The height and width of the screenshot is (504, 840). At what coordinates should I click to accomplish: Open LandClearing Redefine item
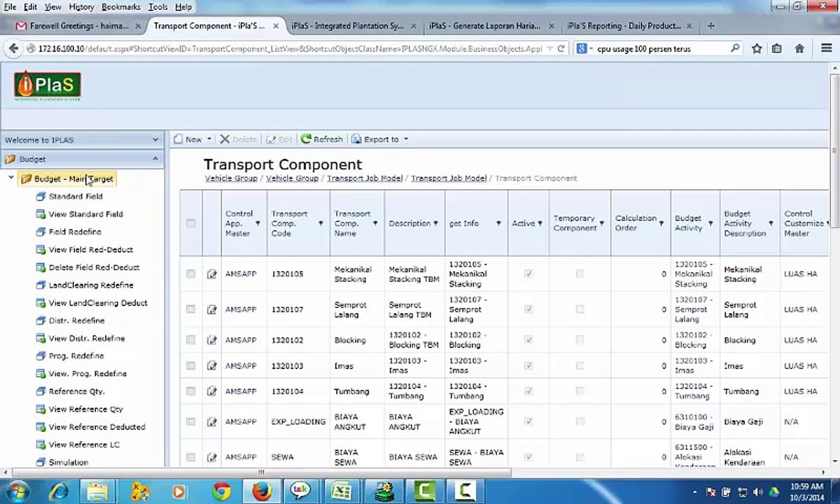pyautogui.click(x=90, y=285)
